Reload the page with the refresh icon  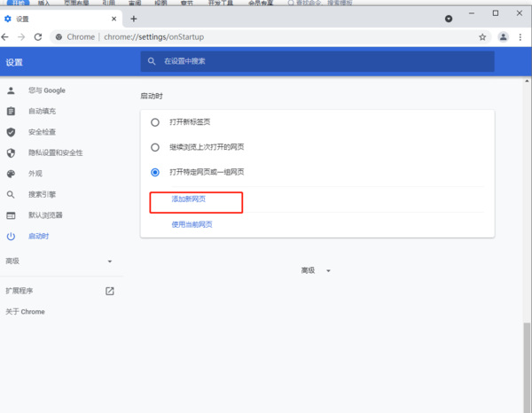[38, 36]
